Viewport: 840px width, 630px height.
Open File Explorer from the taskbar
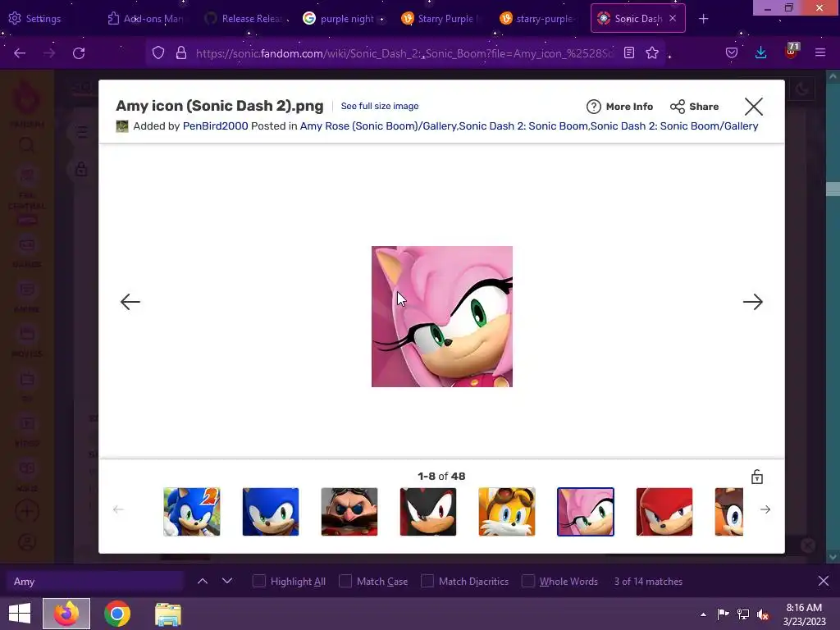168,614
